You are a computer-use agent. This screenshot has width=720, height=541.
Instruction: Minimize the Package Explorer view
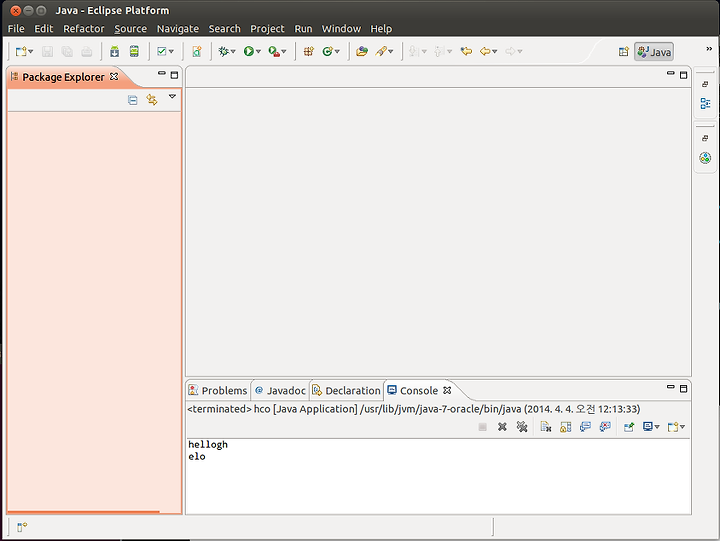point(161,73)
